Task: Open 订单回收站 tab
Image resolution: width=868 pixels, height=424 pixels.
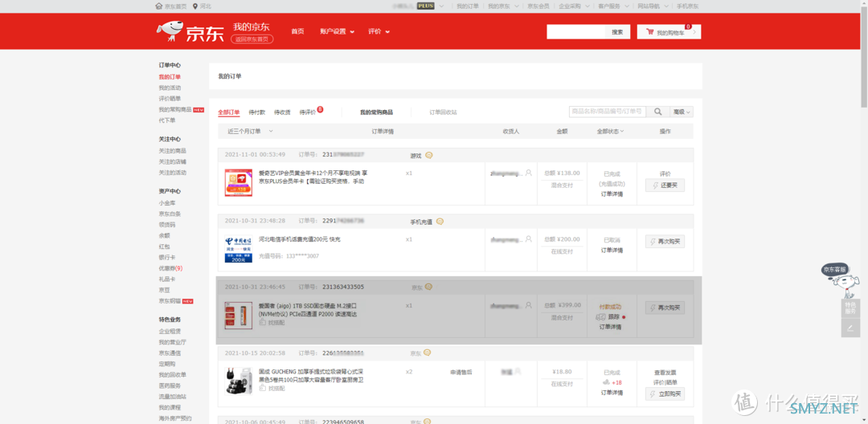Action: pos(444,112)
